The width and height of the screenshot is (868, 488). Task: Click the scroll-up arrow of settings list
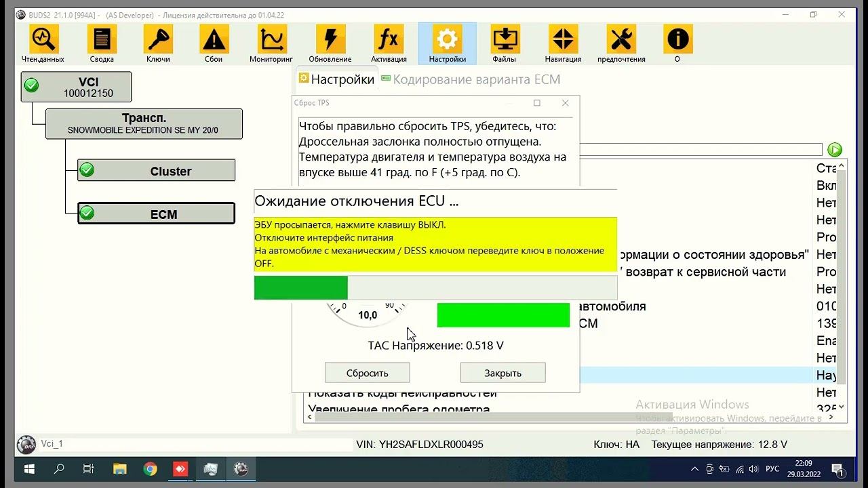tap(842, 165)
